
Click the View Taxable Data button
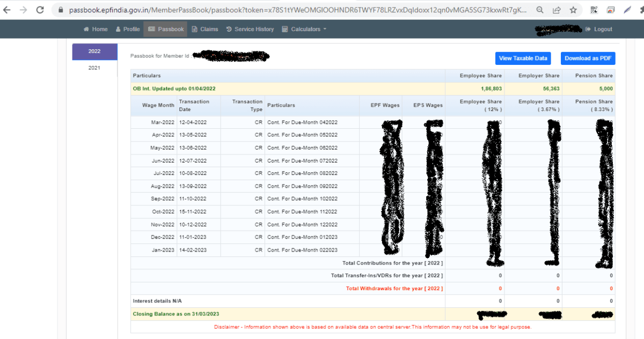tap(523, 58)
